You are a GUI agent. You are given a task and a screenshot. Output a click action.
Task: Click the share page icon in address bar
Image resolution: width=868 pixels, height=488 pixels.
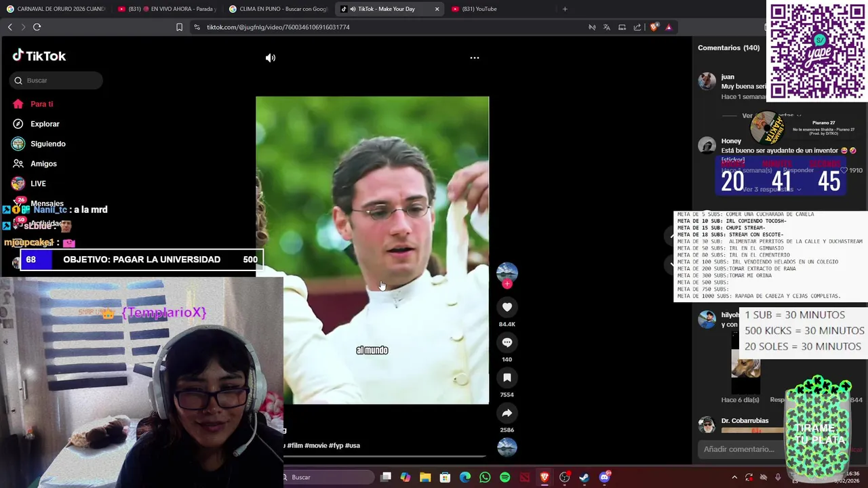637,27
